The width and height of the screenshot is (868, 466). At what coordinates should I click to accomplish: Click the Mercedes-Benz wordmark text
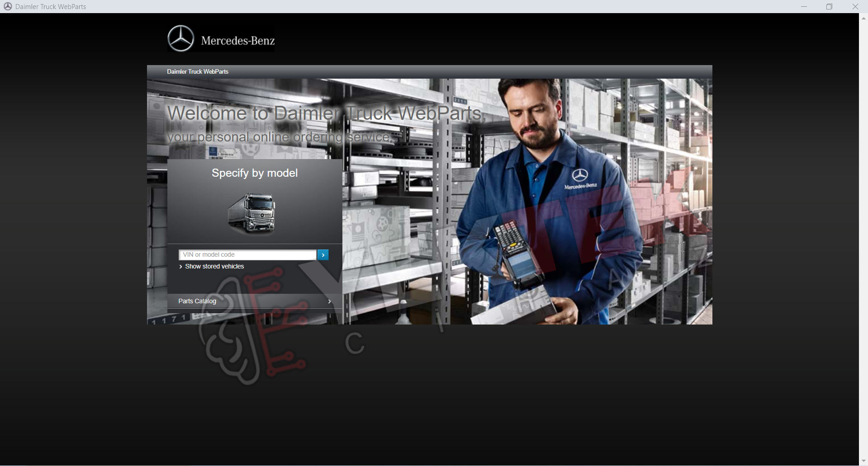[x=238, y=41]
